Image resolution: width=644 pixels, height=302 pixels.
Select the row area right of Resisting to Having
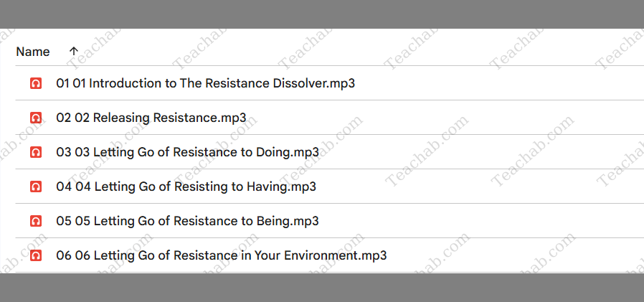(480, 187)
